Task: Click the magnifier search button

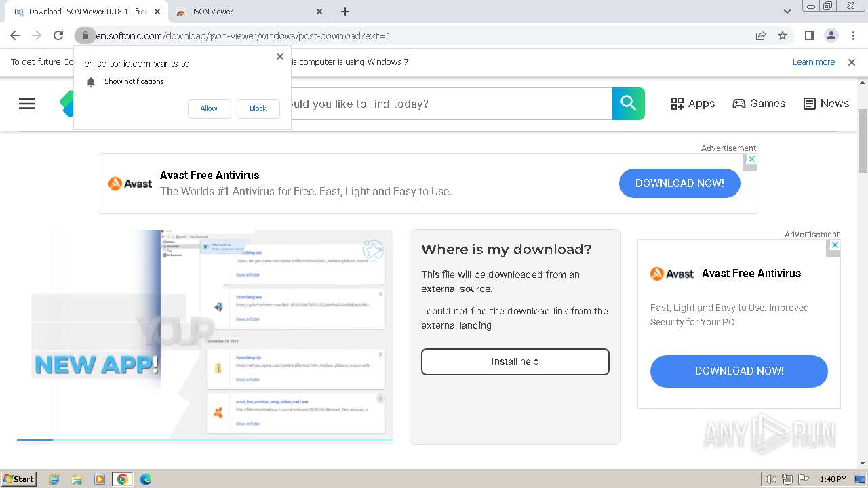Action: click(x=629, y=104)
